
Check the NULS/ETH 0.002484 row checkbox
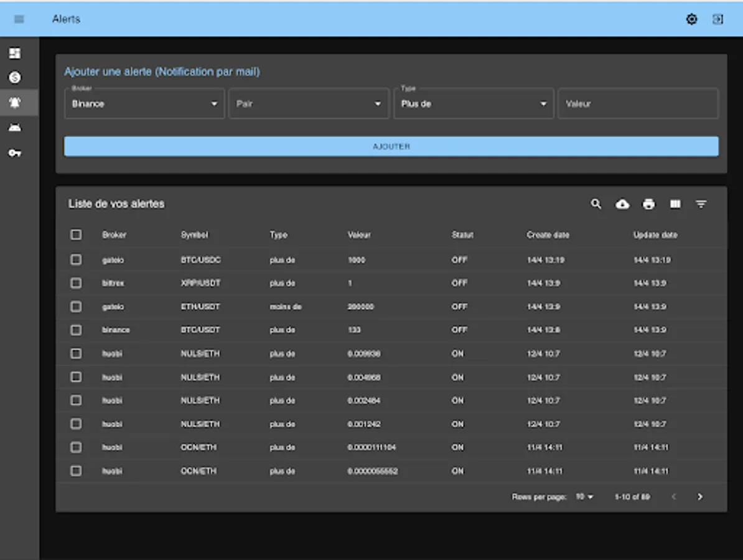click(76, 400)
